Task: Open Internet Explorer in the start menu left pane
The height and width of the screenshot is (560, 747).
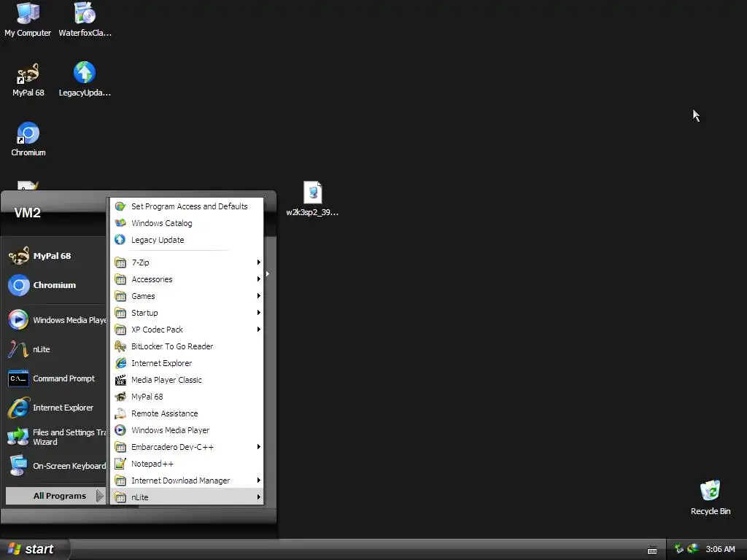Action: click(x=54, y=408)
